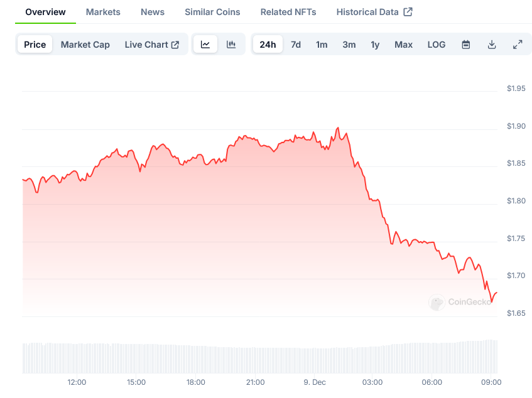This screenshot has width=532, height=398.
Task: Open the calendar date range picker
Action: (x=466, y=45)
